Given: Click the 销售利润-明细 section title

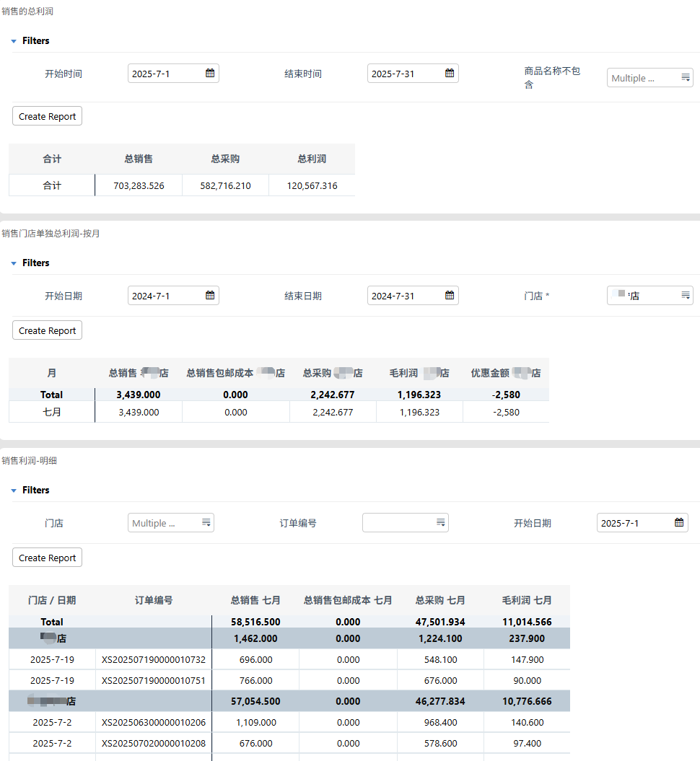Looking at the screenshot, I should 29,461.
